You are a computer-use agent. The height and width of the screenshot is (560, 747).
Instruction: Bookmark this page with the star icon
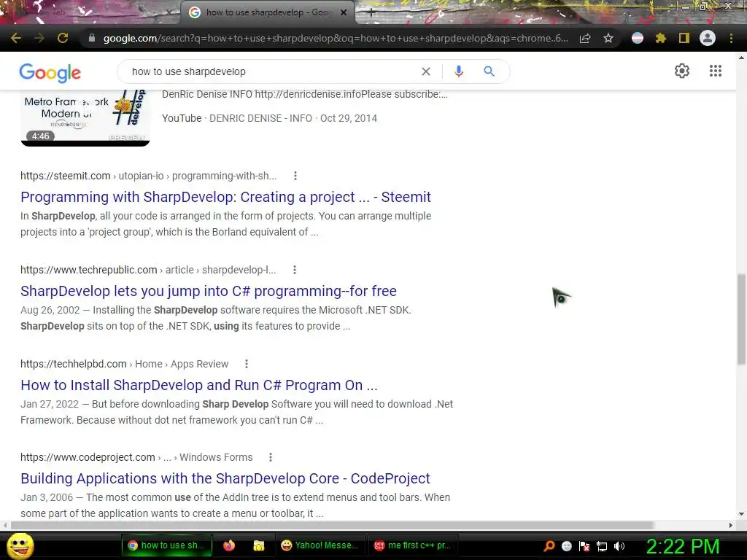tap(608, 38)
